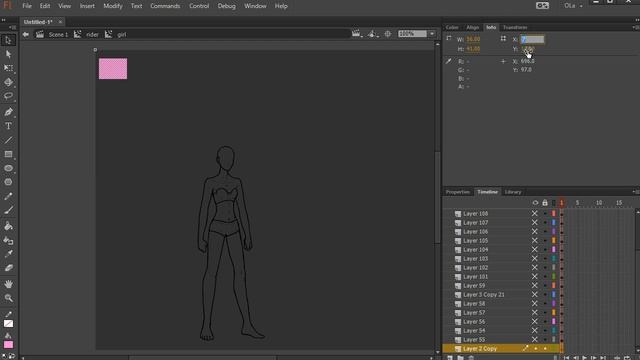Click the registration point grid in Info panel

coord(503,38)
